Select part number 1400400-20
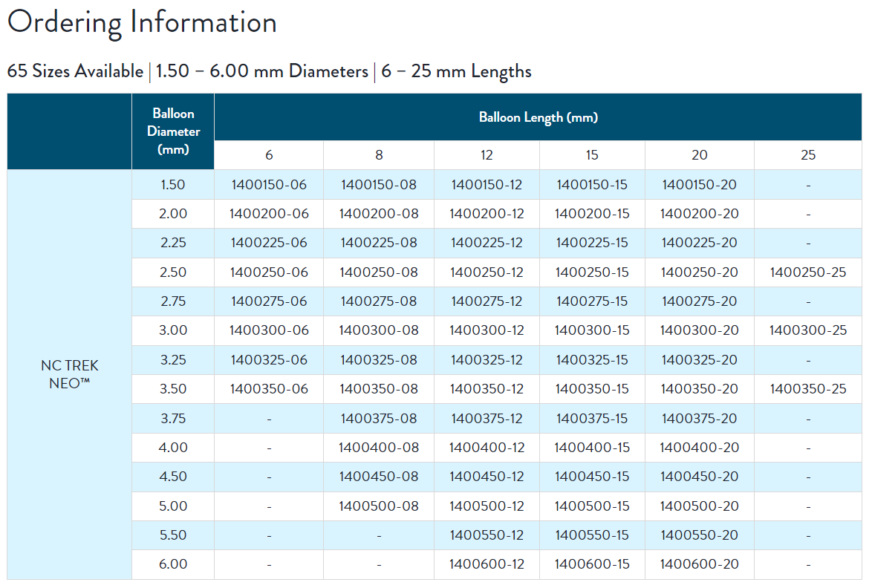Screen dimensions: 872x588 coord(700,448)
